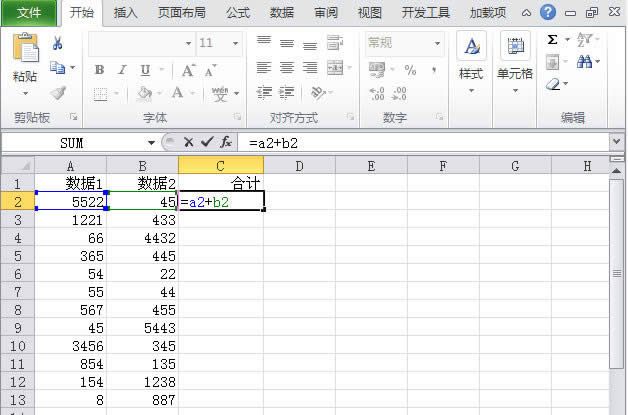Open number format 常规 dropdown
This screenshot has width=628, height=415.
pos(437,43)
